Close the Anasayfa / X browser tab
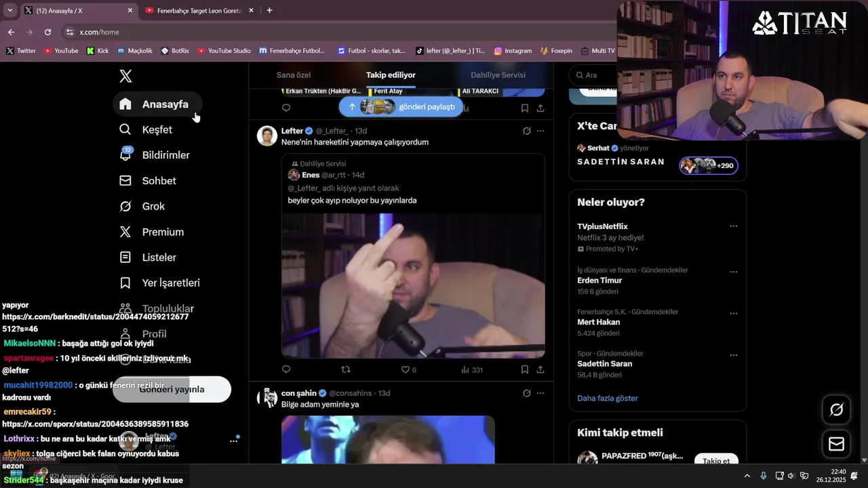The width and height of the screenshot is (868, 488). (130, 11)
